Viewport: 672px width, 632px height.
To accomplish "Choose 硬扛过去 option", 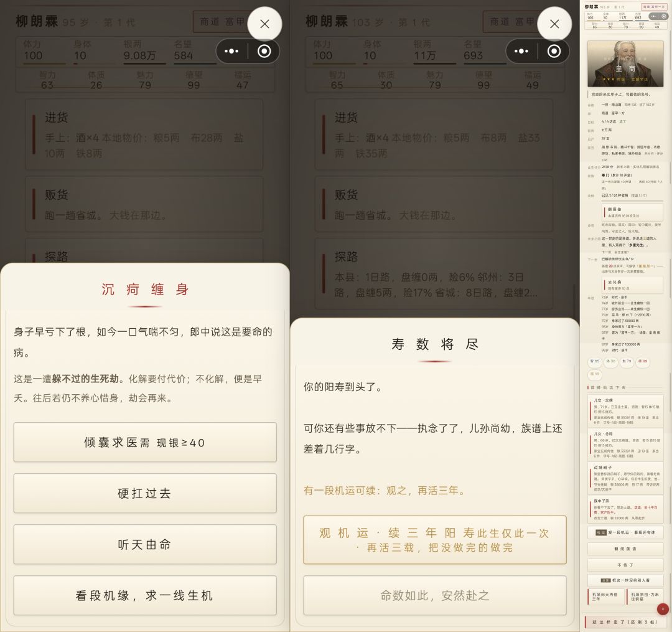I will pyautogui.click(x=145, y=493).
